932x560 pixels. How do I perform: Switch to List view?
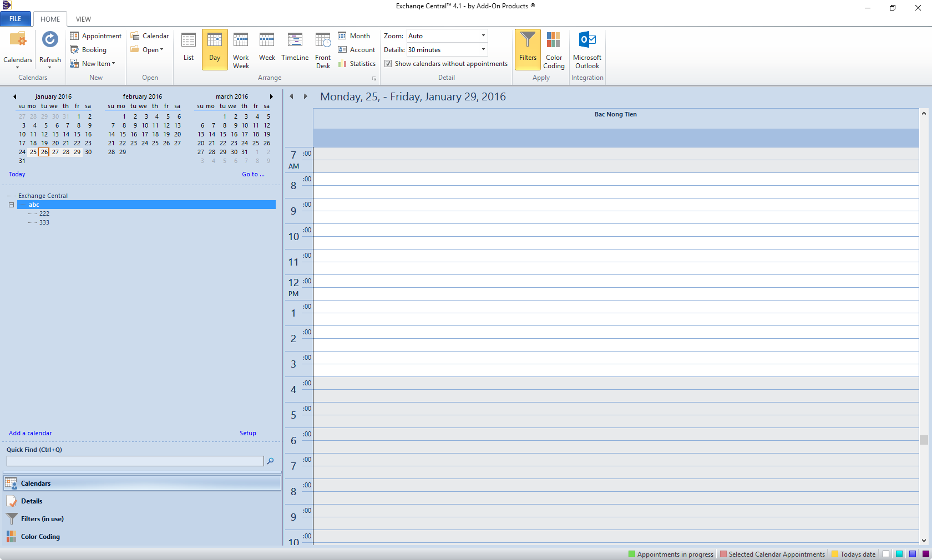coord(189,49)
